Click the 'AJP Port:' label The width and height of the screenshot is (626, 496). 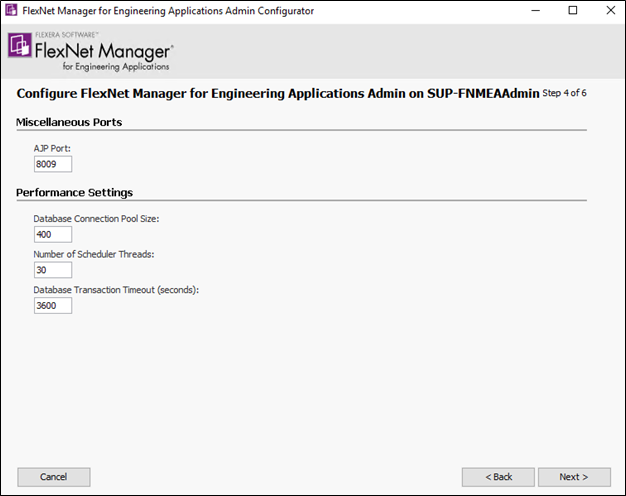click(x=52, y=149)
